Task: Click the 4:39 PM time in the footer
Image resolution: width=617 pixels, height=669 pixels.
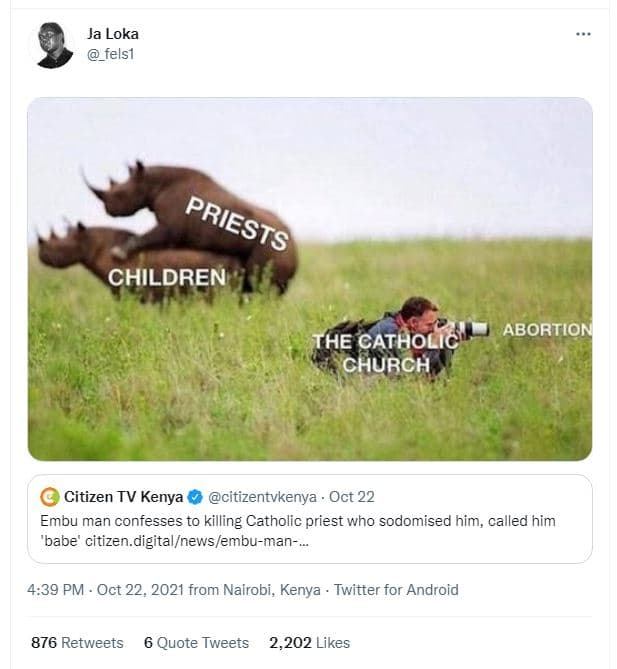Action: click(58, 589)
